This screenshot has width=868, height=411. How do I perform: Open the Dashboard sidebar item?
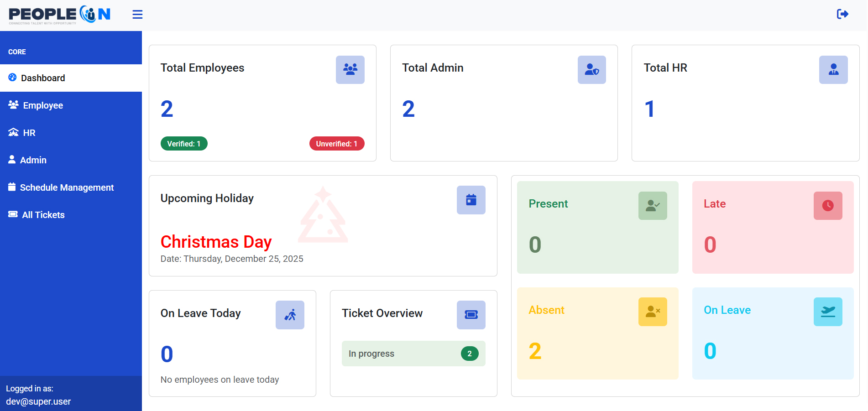pos(43,78)
